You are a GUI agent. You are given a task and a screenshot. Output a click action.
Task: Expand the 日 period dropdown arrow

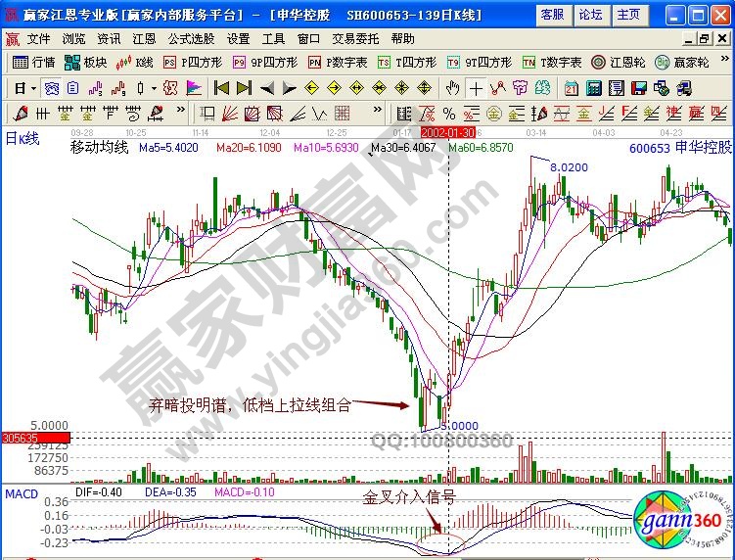[x=32, y=87]
